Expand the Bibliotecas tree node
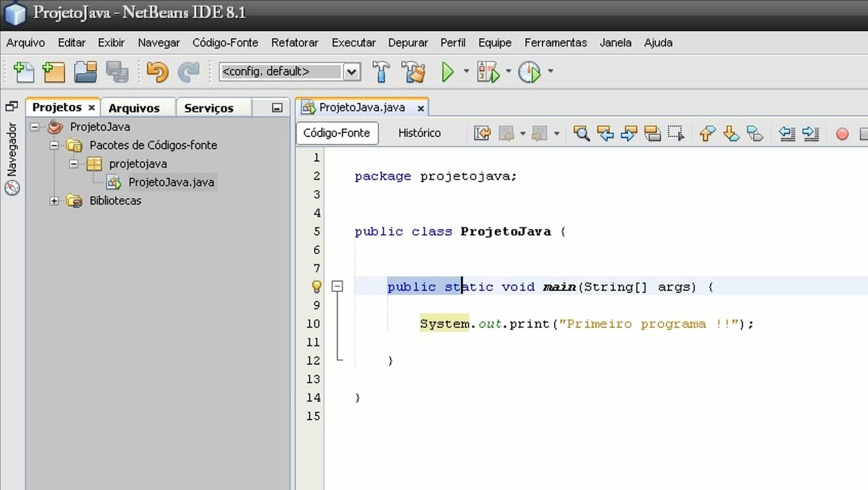 (x=54, y=201)
